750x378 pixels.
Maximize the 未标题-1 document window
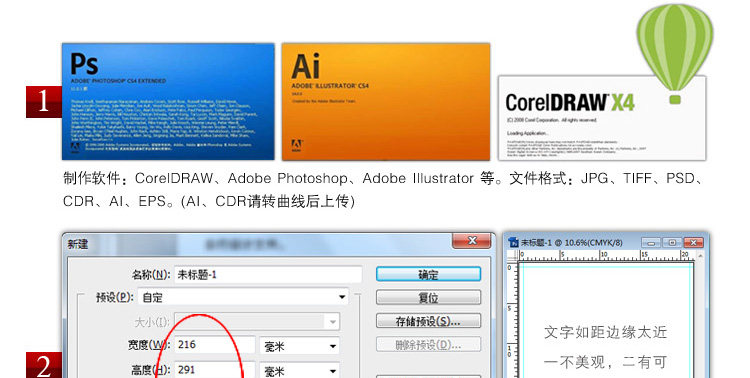click(x=672, y=243)
